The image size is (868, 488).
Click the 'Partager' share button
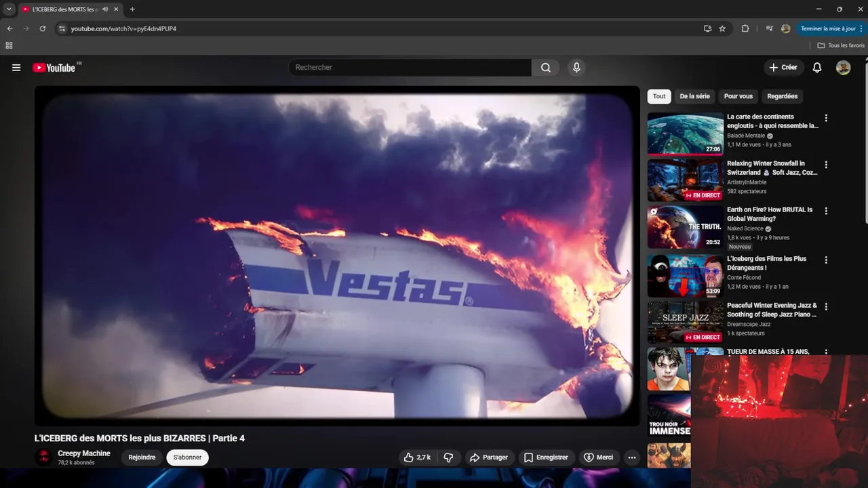pos(489,457)
